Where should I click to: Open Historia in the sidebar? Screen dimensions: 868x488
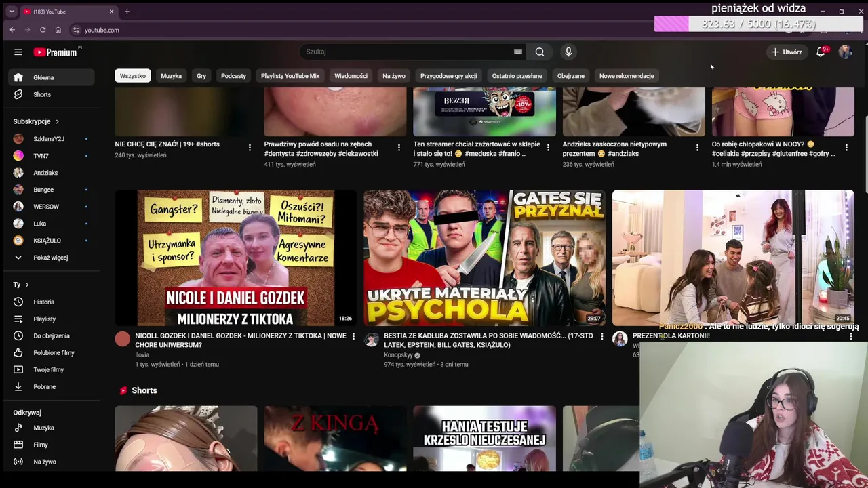pos(52,302)
